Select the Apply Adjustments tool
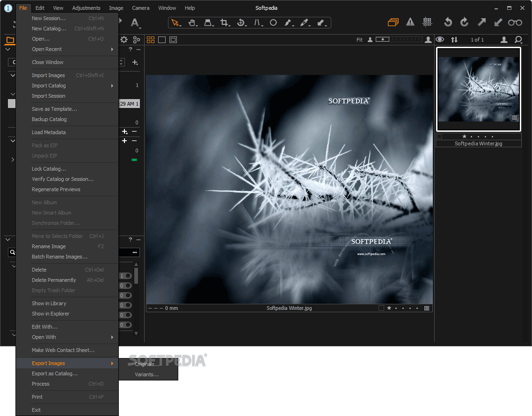 (321, 23)
